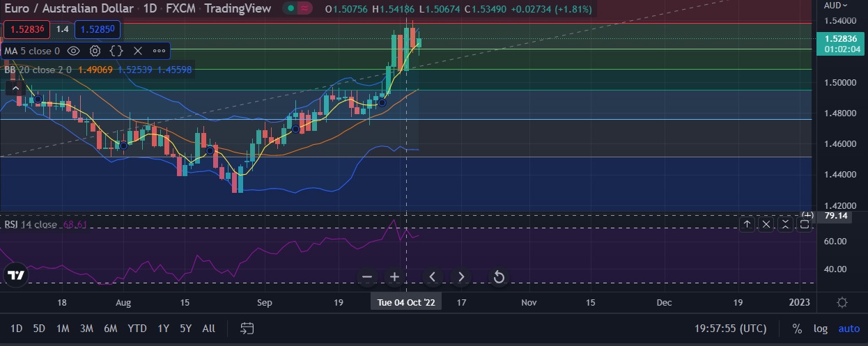The width and height of the screenshot is (868, 346).
Task: Select the RSI 14 close indicator legend
Action: (x=31, y=224)
